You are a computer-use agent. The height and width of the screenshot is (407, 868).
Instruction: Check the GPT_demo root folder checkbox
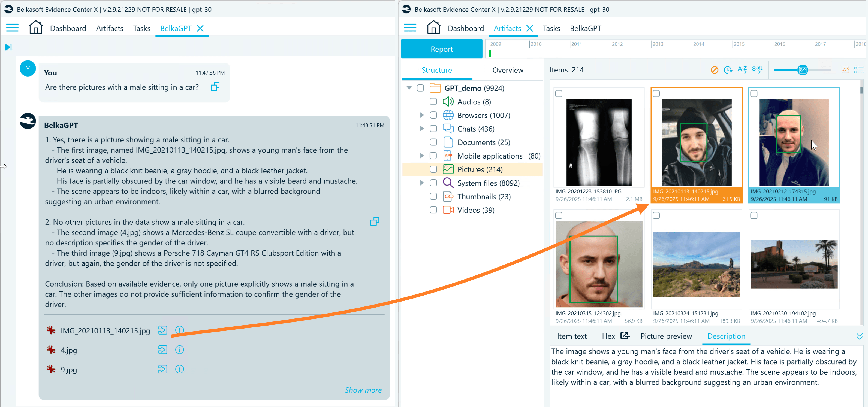click(x=421, y=87)
